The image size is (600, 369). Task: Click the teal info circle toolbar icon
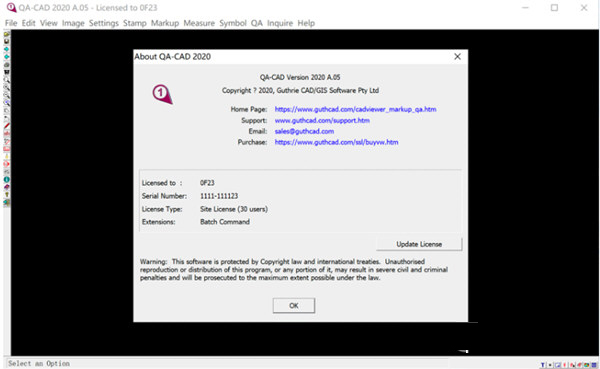pos(7,179)
